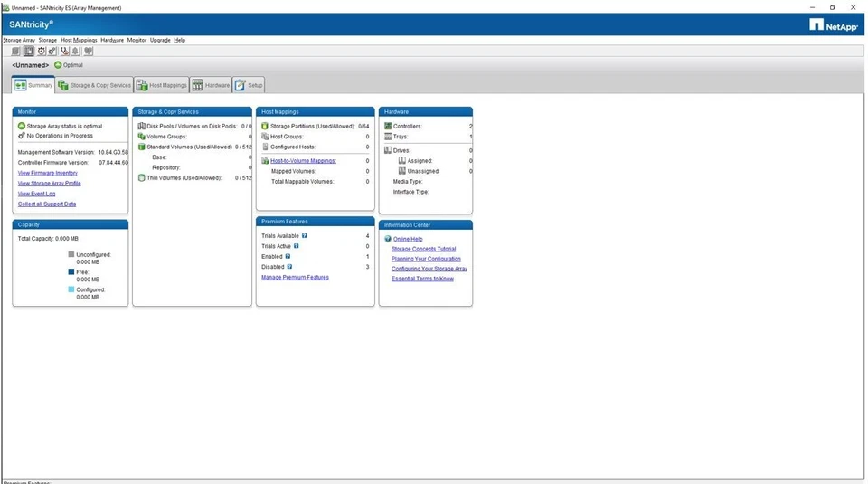The image size is (868, 484).
Task: Click the Assigned drives icon
Action: (x=401, y=161)
